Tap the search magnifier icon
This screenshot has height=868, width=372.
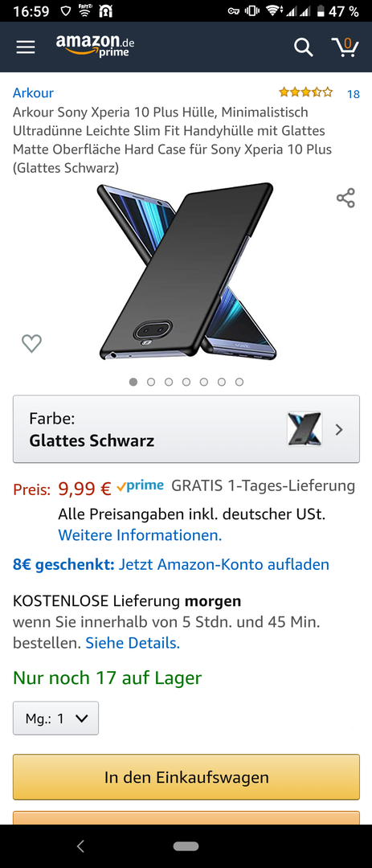point(303,47)
